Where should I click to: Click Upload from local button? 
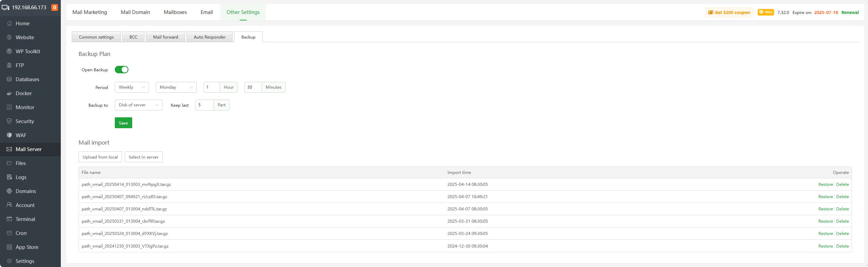click(100, 157)
